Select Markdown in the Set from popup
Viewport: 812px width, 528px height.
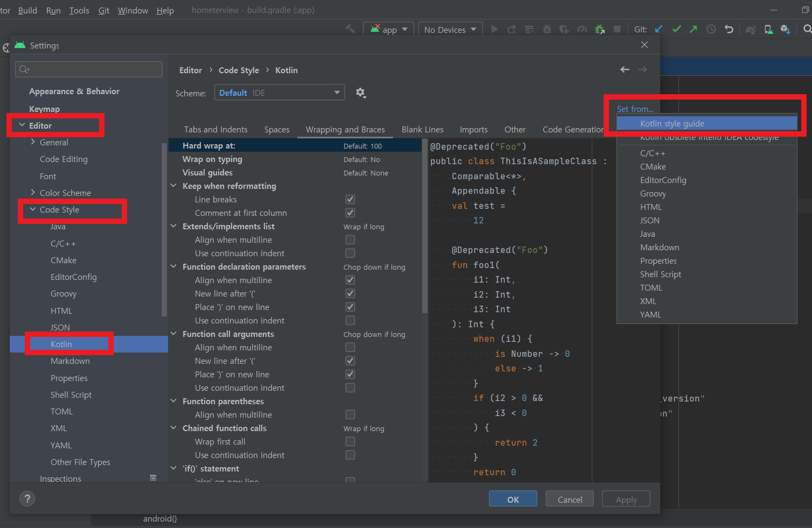pyautogui.click(x=660, y=247)
